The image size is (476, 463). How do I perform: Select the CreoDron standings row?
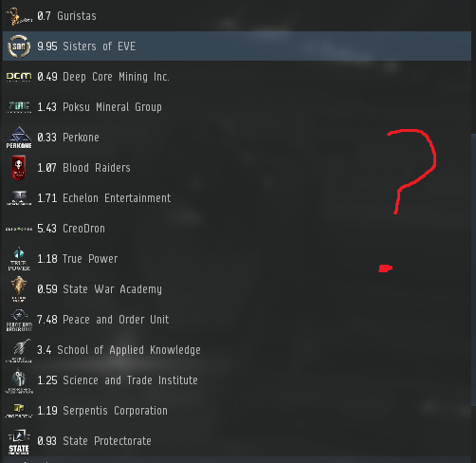(236, 229)
